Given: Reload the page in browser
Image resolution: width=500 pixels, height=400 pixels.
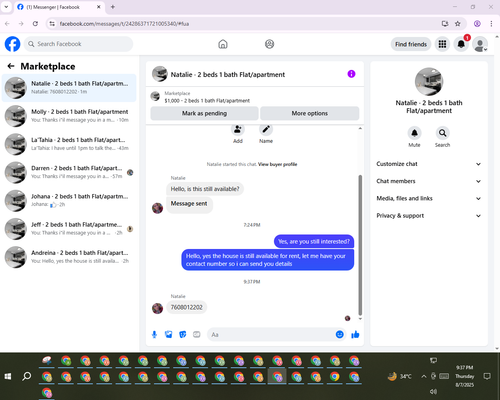Looking at the screenshot, I should click(35, 24).
